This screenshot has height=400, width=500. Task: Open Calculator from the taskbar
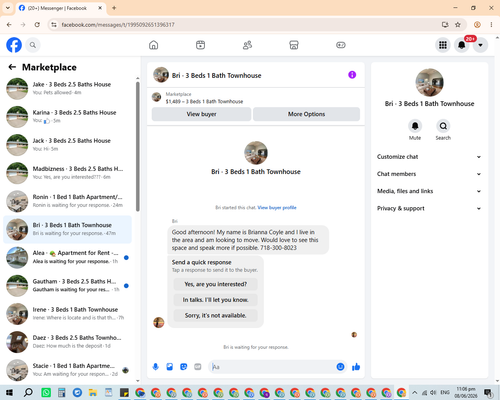61,393
